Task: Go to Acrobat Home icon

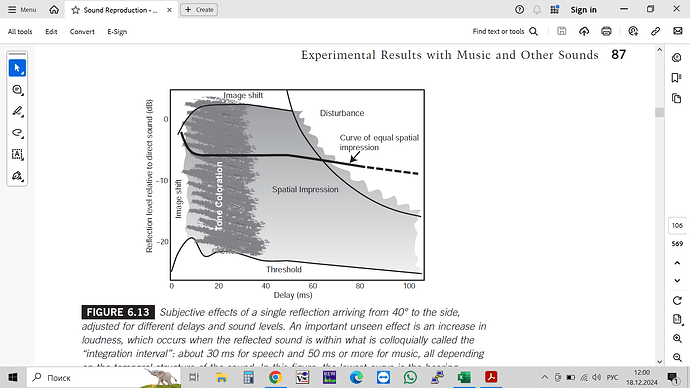Action: click(54, 10)
